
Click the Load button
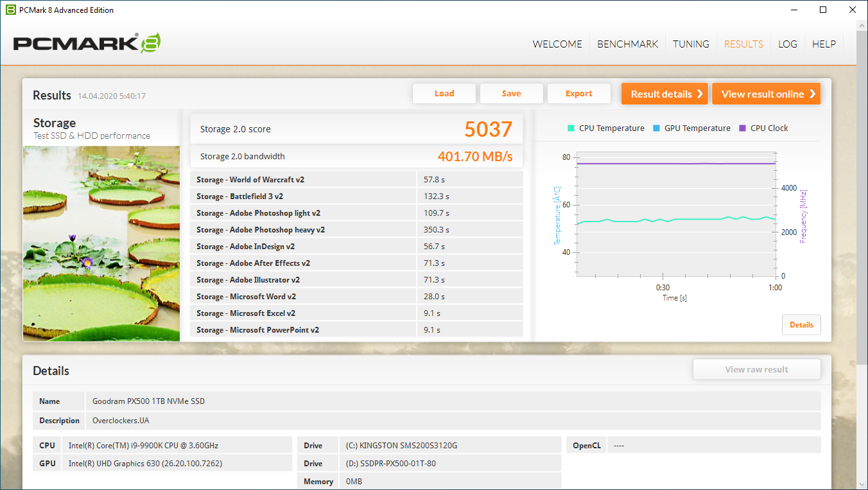444,94
